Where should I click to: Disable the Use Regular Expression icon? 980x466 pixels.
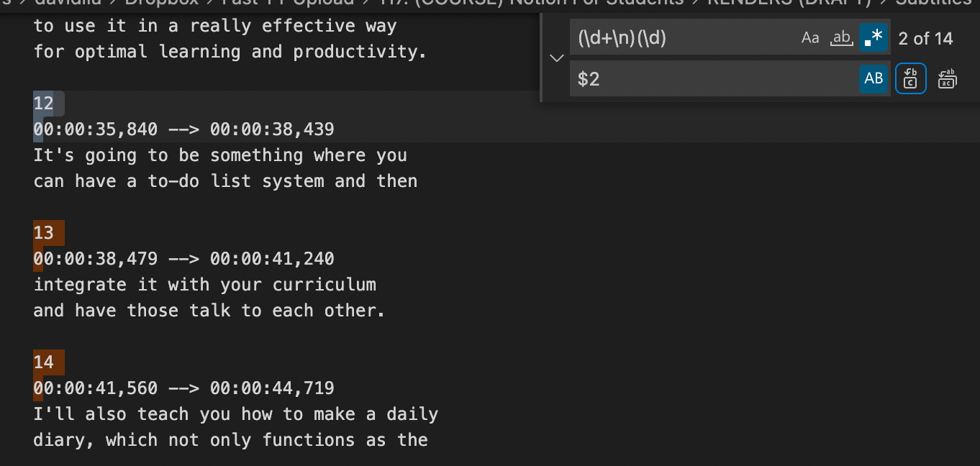click(874, 37)
